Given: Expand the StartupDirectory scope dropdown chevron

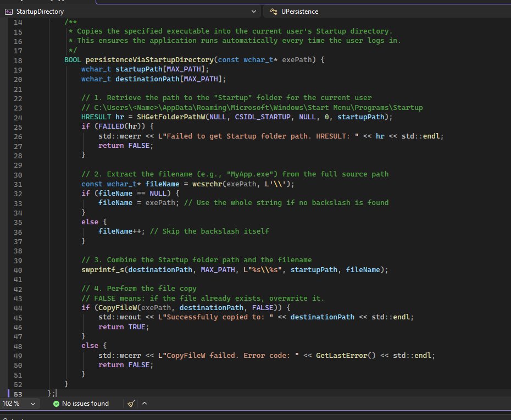Looking at the screenshot, I should (253, 12).
